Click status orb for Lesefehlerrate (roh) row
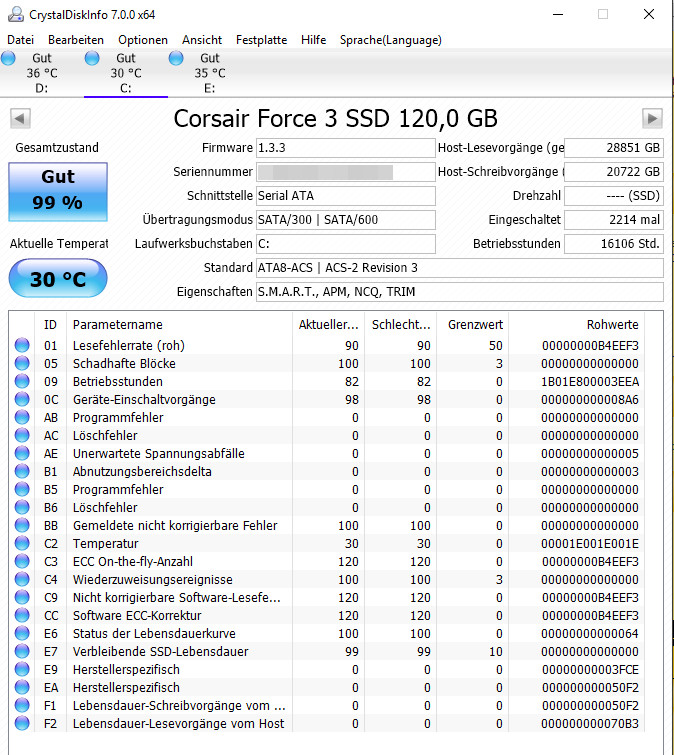 click(22, 345)
